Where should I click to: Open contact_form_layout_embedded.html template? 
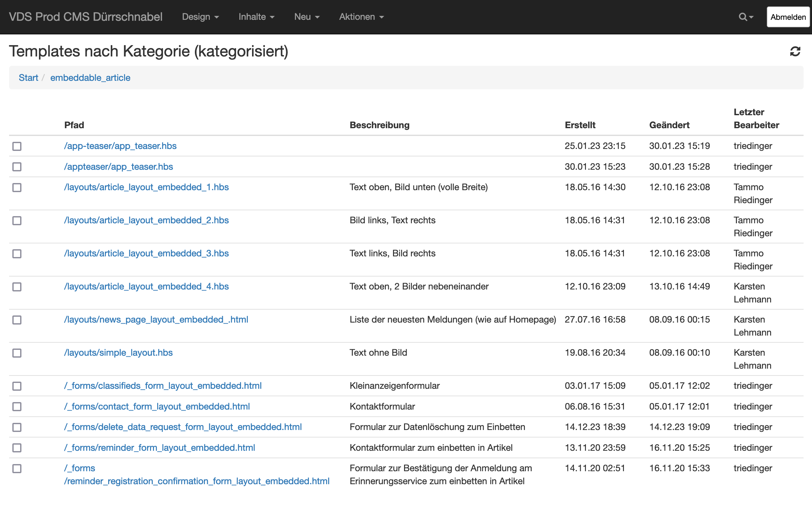(157, 406)
